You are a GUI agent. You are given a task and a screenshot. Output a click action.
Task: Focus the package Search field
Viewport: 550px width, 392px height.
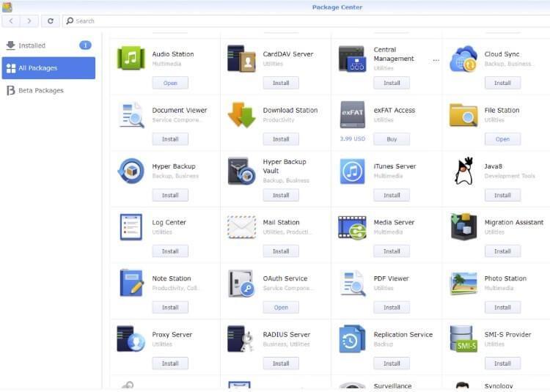[306, 21]
